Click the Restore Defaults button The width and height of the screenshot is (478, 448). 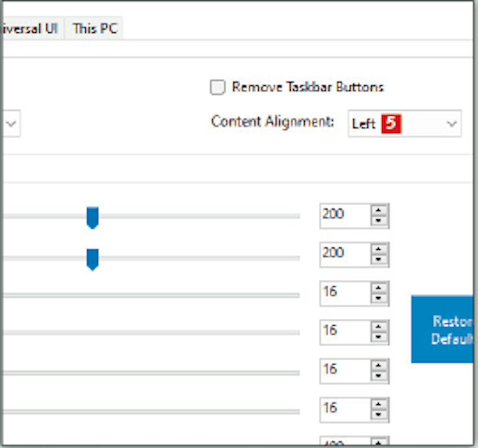pyautogui.click(x=443, y=329)
